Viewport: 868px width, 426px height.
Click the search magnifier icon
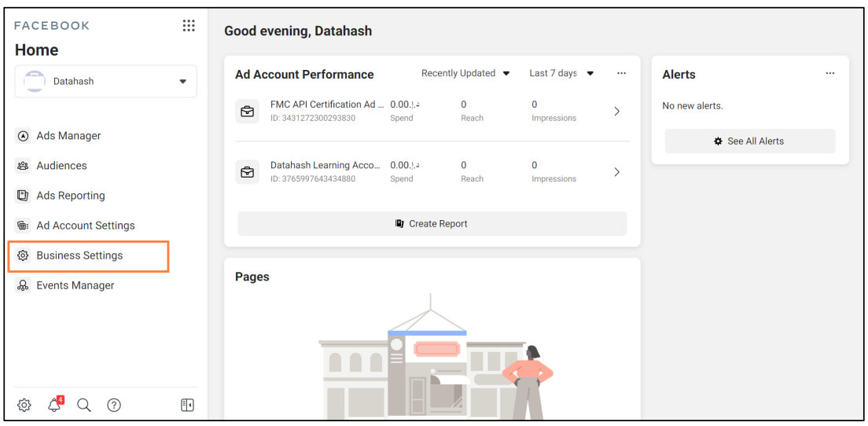84,405
